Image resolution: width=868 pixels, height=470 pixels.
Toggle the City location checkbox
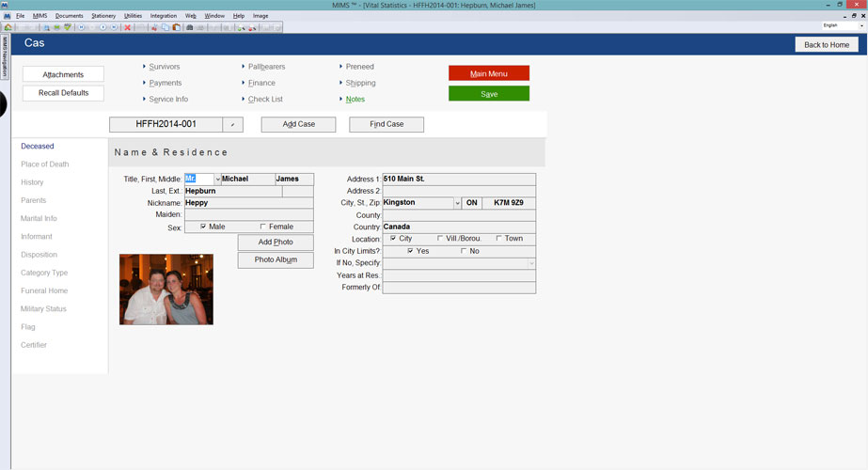[x=393, y=239]
